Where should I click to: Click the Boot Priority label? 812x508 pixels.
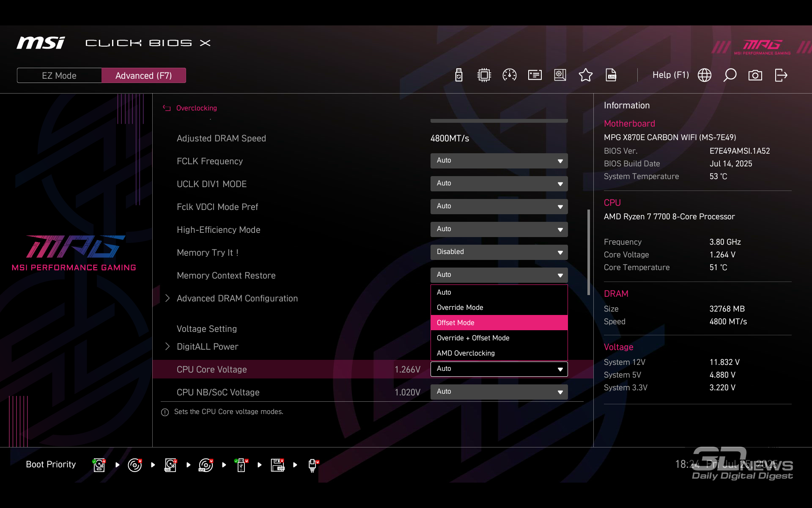(51, 464)
